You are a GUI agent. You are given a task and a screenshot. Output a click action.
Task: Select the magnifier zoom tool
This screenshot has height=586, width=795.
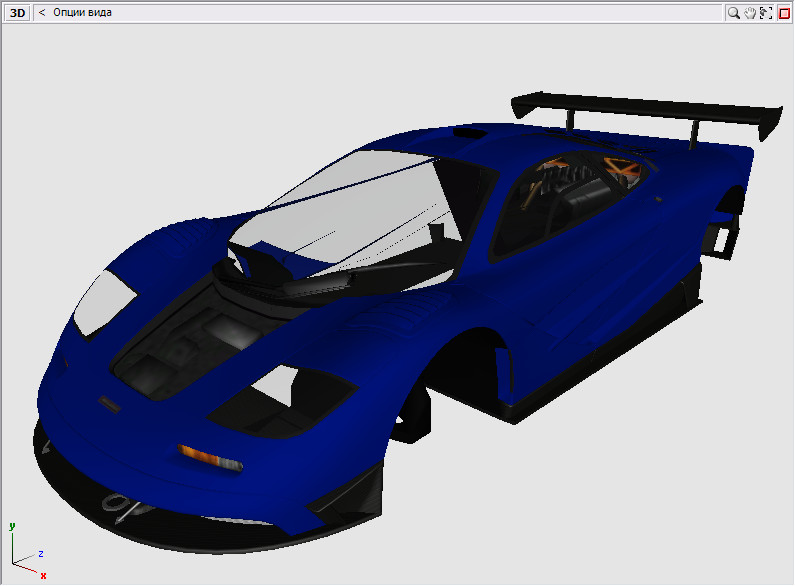[733, 13]
